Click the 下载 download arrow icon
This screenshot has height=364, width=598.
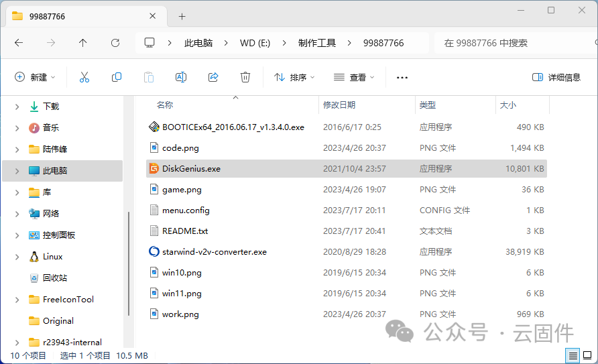[x=34, y=107]
